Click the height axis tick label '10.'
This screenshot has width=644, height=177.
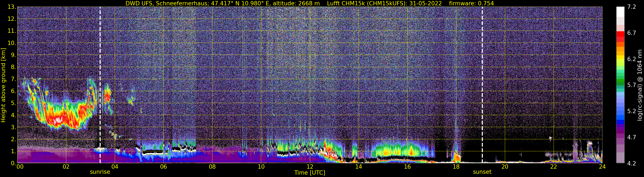pos(12,43)
